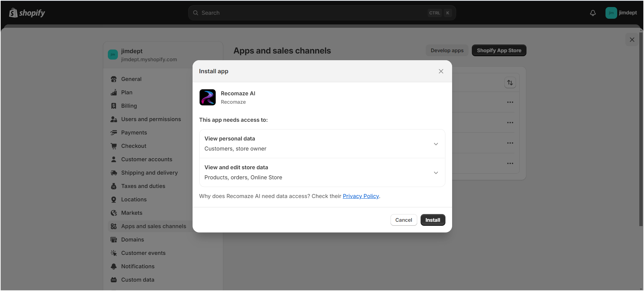Click the Users and permissions icon
644x291 pixels.
(x=114, y=119)
